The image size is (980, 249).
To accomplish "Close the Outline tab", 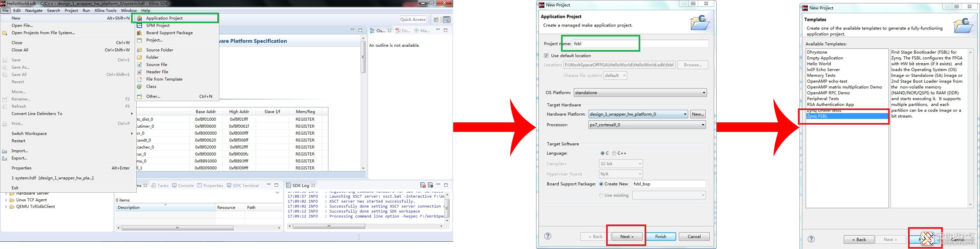I will click(389, 31).
